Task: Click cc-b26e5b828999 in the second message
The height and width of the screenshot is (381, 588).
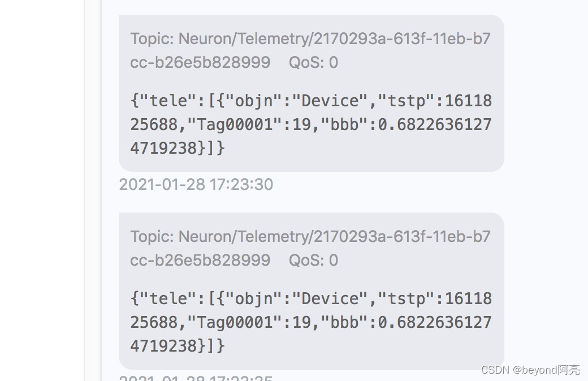Action: (200, 260)
